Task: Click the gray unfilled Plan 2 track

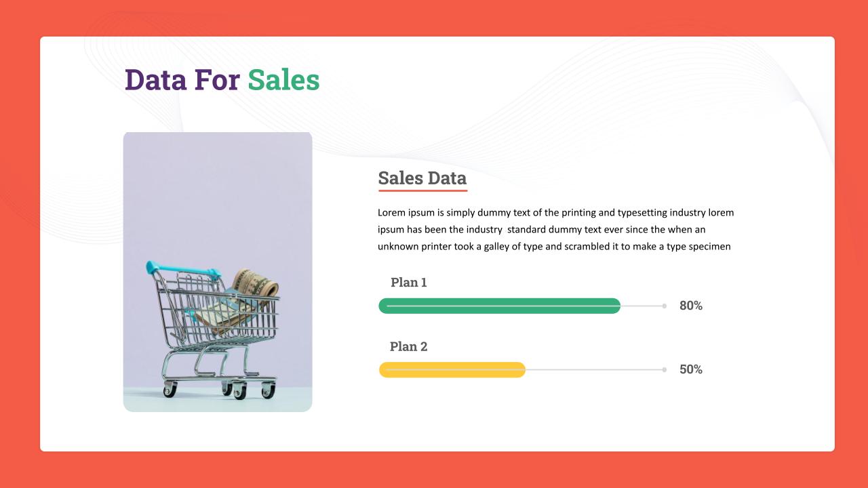Action: 595,369
